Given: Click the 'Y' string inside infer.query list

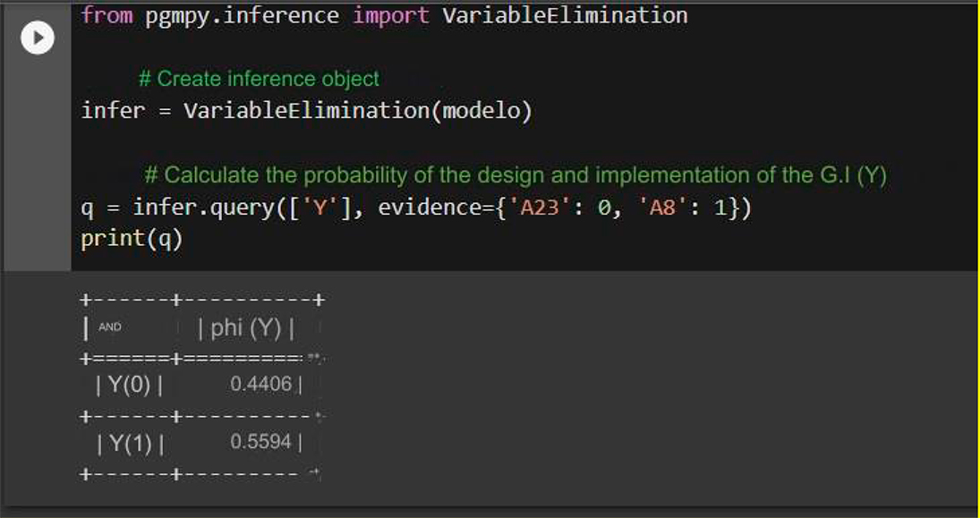Looking at the screenshot, I should click(x=320, y=208).
